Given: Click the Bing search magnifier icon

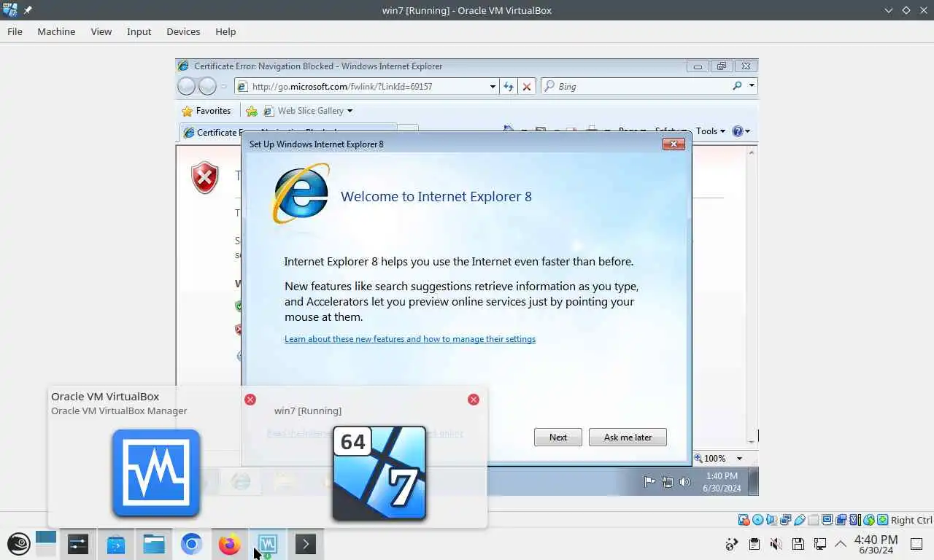Looking at the screenshot, I should [737, 86].
